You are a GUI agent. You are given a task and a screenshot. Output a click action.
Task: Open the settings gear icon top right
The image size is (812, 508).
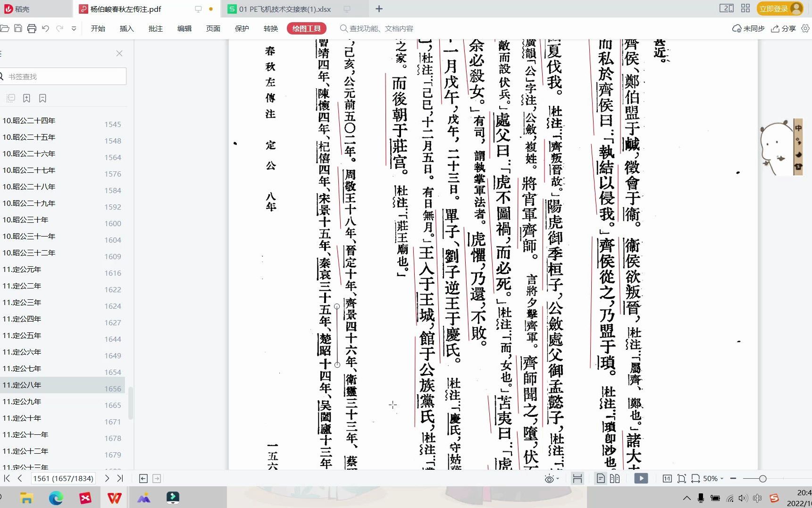point(805,28)
